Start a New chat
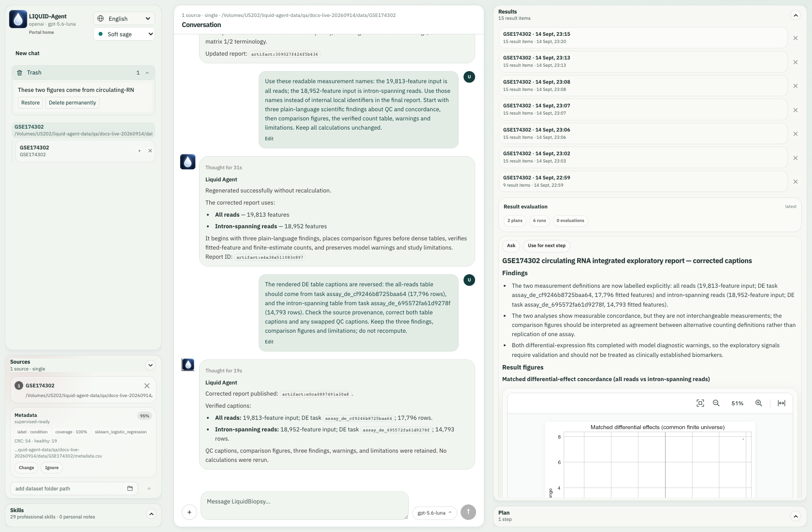The width and height of the screenshot is (812, 532). coord(28,53)
